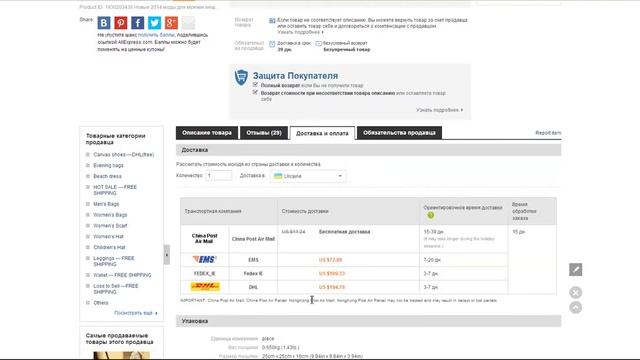
Task: Click Бесплатная доставка text
Action: click(344, 232)
